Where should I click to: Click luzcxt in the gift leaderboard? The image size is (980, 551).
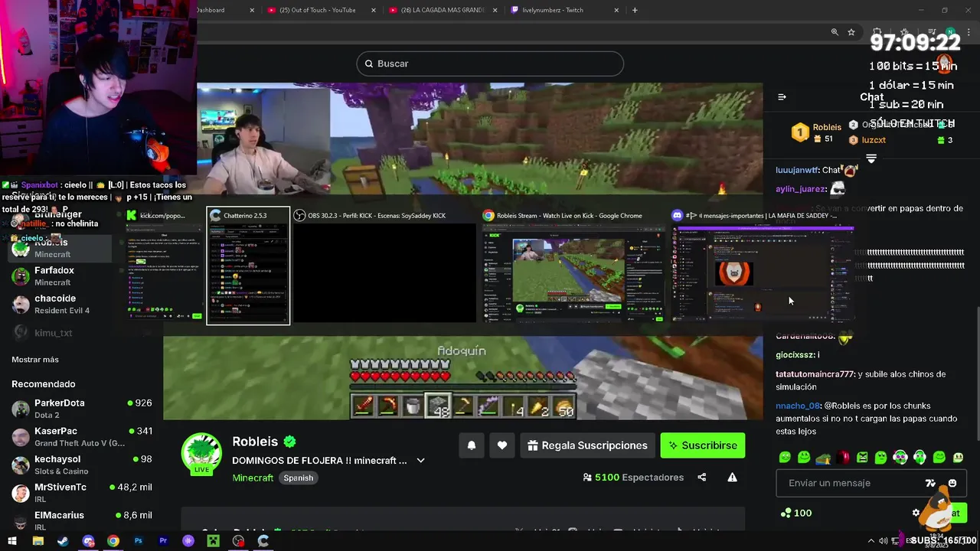point(874,140)
